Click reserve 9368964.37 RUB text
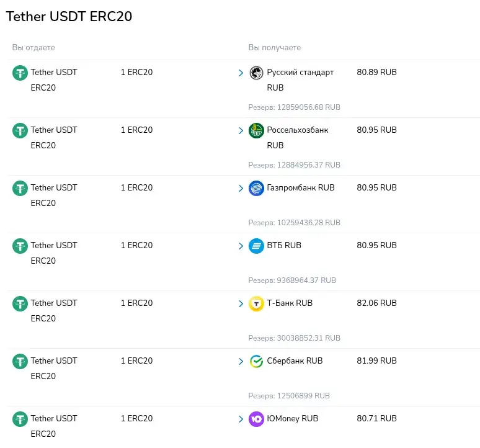Viewport: 480px width, 448px height. (292, 280)
